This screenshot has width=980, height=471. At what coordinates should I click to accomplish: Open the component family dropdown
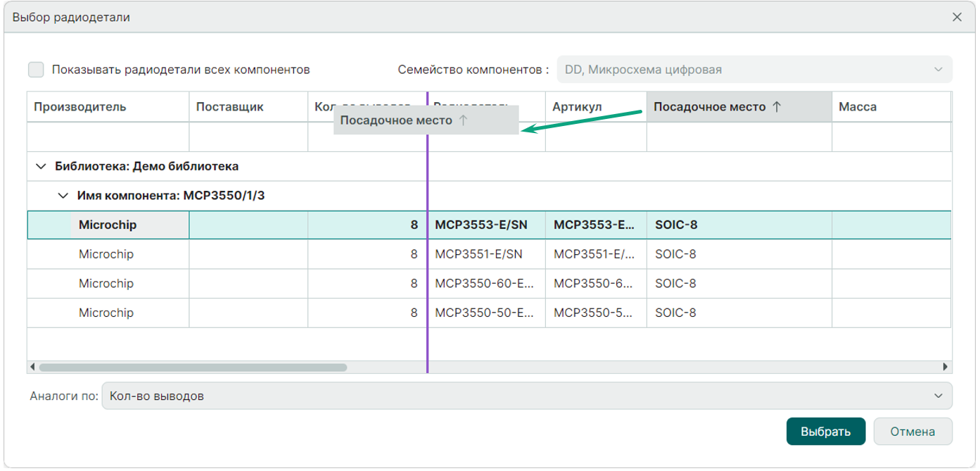(x=754, y=70)
